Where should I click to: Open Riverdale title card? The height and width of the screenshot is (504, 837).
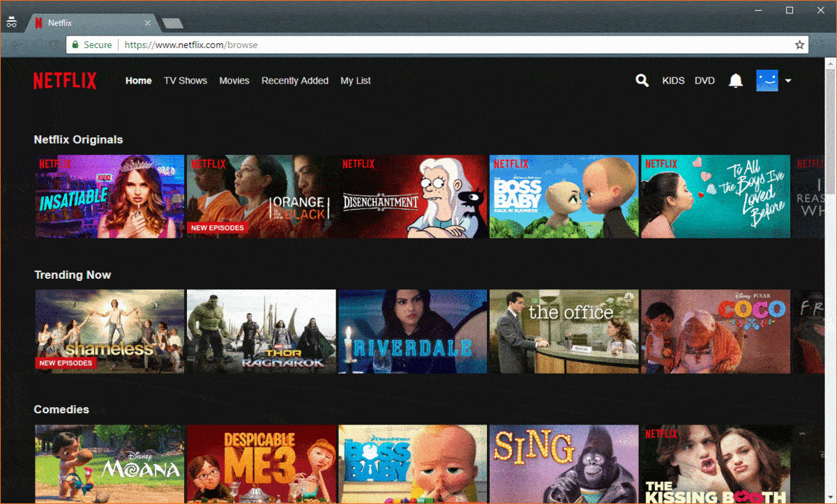(x=413, y=331)
